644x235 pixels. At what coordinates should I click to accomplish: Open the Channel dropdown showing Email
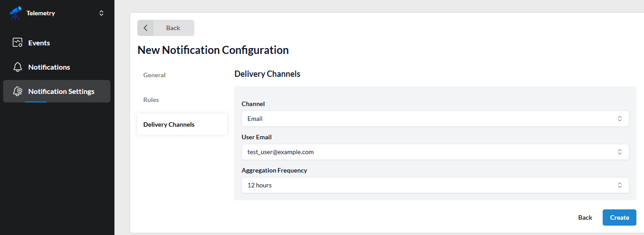pos(431,119)
